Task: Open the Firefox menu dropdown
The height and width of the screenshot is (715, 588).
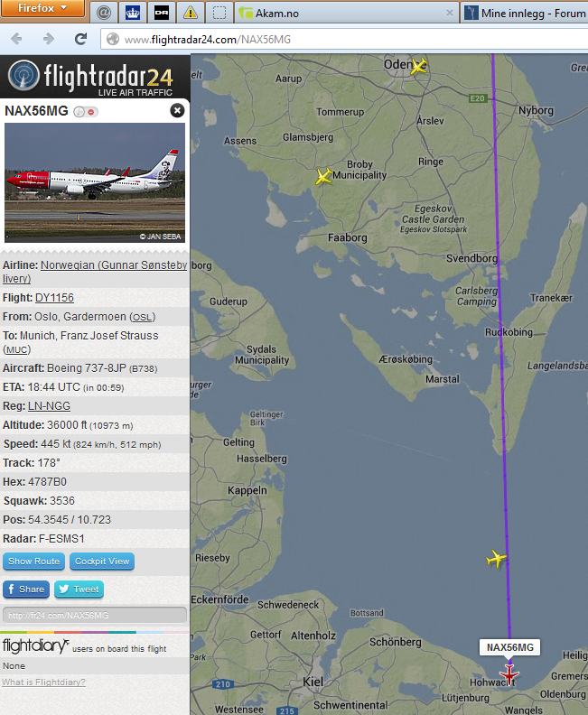Action: (x=42, y=8)
